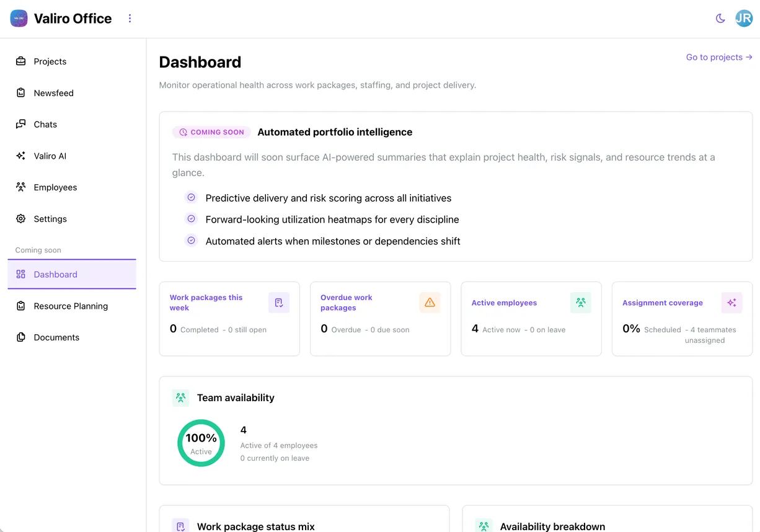Follow the Go to projects link
Image resolution: width=760 pixels, height=532 pixels.
[718, 56]
